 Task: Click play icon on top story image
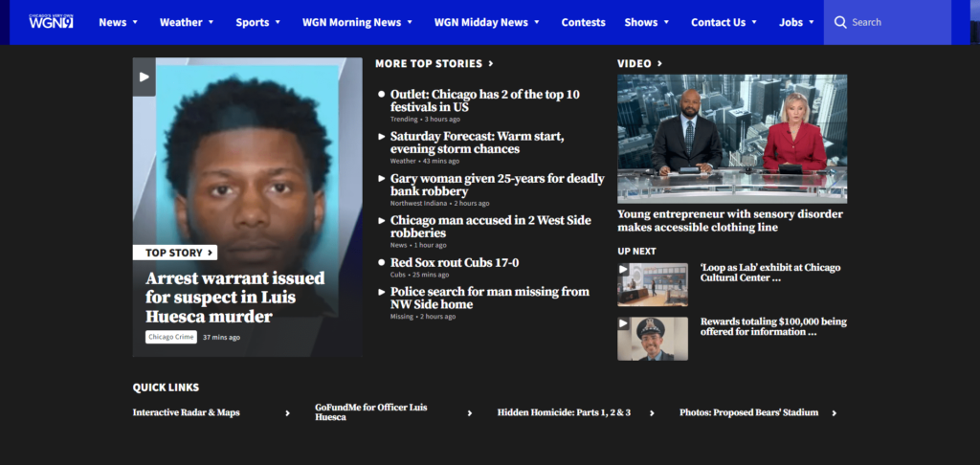[x=145, y=77]
